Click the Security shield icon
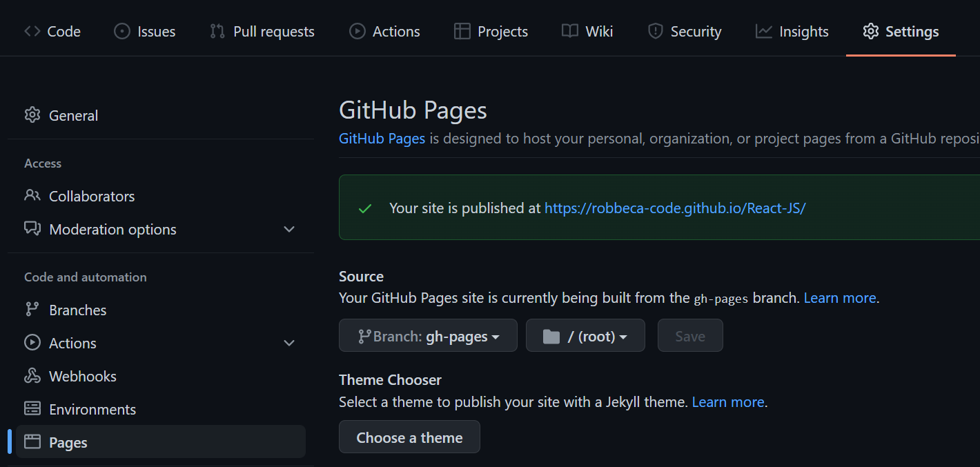Viewport: 980px width, 467px height. (x=655, y=31)
